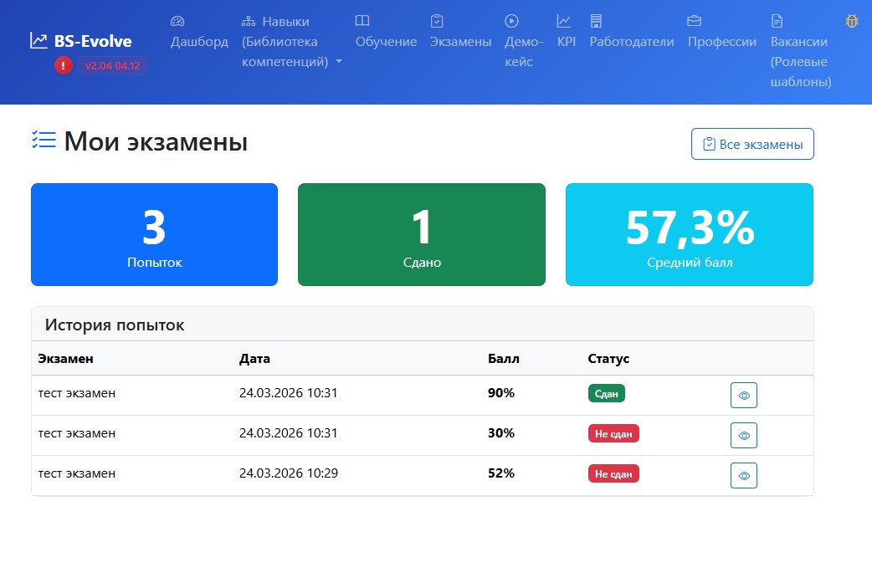This screenshot has width=872, height=588.
Task: Click the Балл column header
Action: click(x=504, y=359)
